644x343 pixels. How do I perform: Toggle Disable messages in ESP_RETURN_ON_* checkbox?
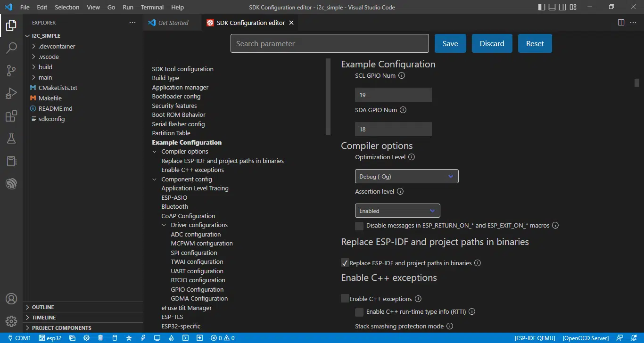[x=359, y=226]
